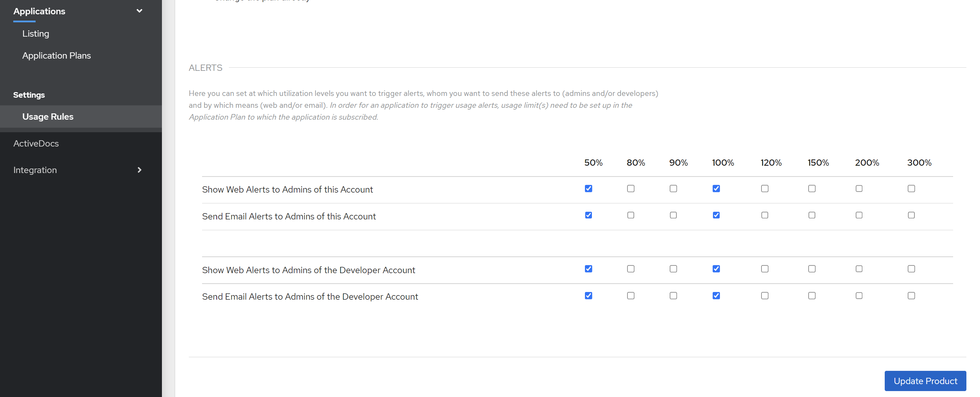Screen dimensions: 980x397
Task: Enable 300% email alerts for developer admins
Action: pos(911,296)
